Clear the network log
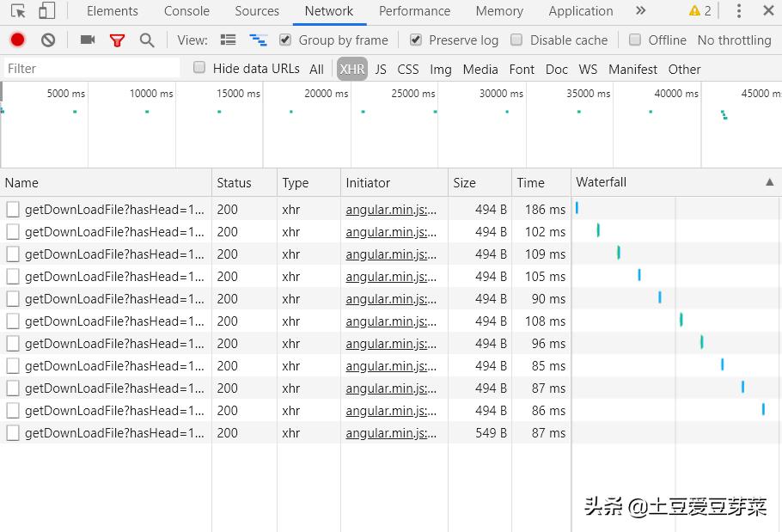This screenshot has width=782, height=532. tap(48, 40)
